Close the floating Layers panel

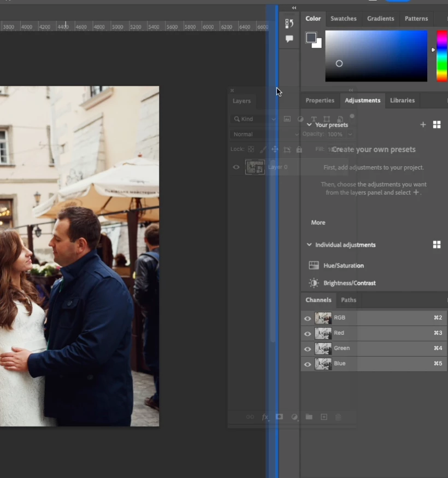[x=232, y=91]
